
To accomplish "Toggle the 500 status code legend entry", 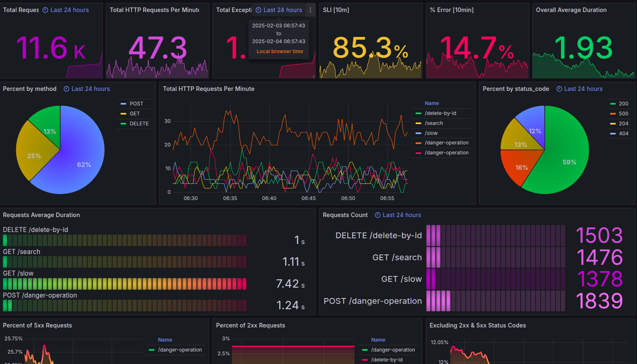I will (x=624, y=114).
